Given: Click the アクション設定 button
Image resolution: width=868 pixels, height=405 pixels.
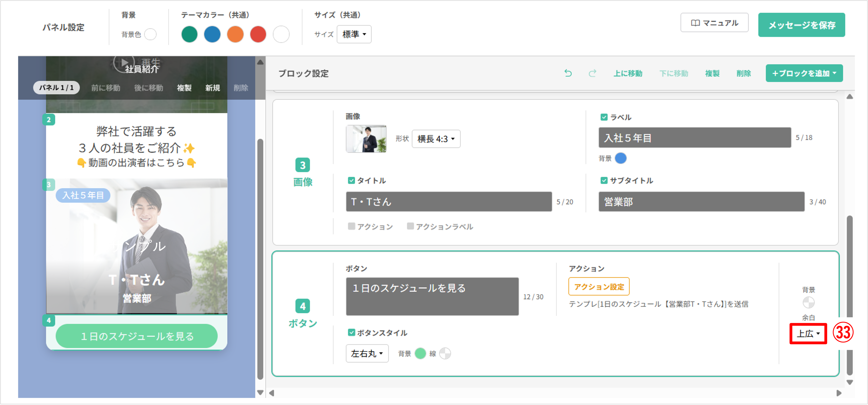Looking at the screenshot, I should (598, 286).
